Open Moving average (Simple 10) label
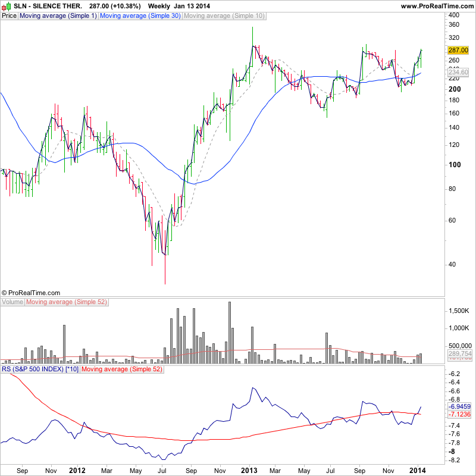The image size is (476, 476). point(224,16)
